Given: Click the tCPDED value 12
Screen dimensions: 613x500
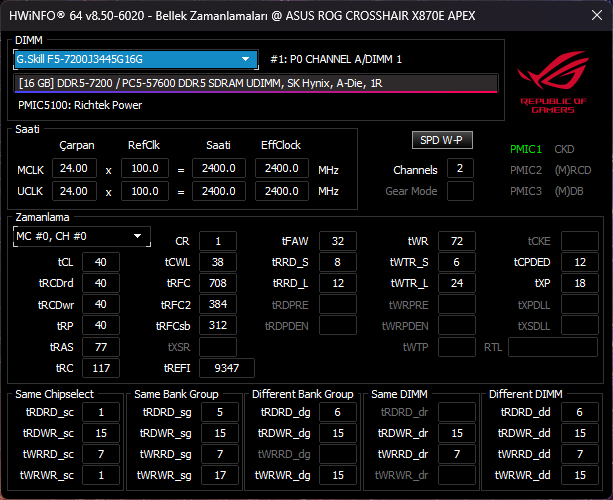Looking at the screenshot, I should 580,262.
